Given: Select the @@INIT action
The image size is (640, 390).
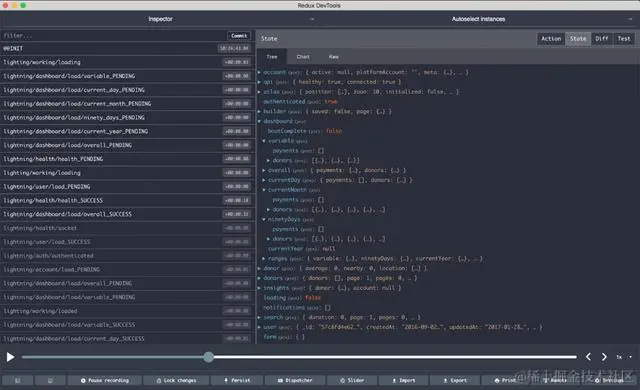Looking at the screenshot, I should 127,49.
